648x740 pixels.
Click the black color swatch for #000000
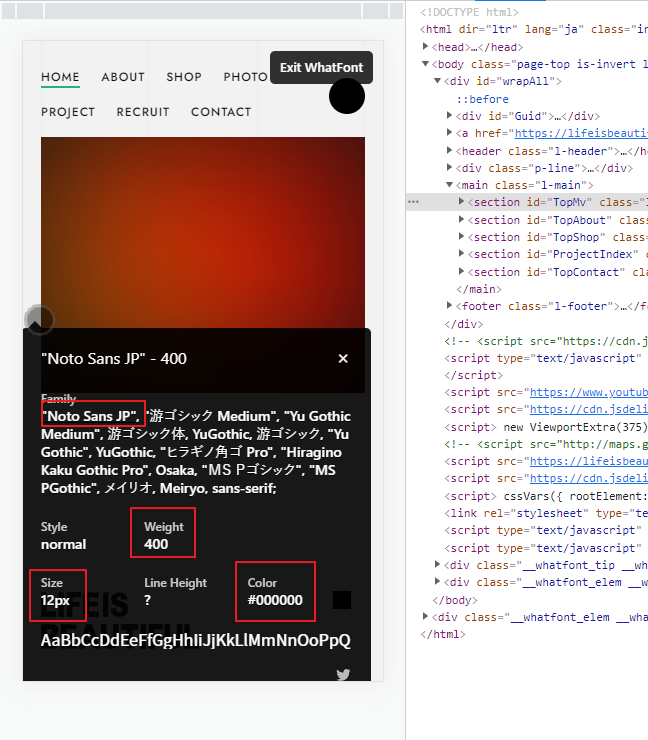(342, 600)
